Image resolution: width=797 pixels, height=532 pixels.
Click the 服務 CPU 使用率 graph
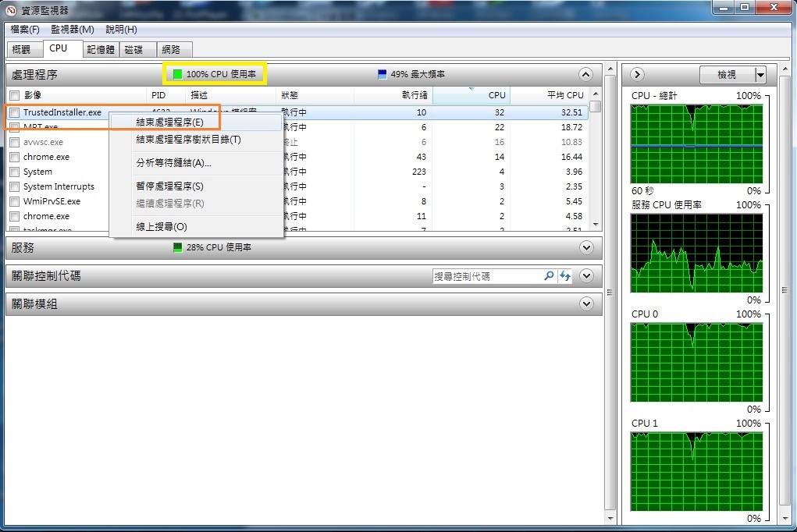click(696, 253)
